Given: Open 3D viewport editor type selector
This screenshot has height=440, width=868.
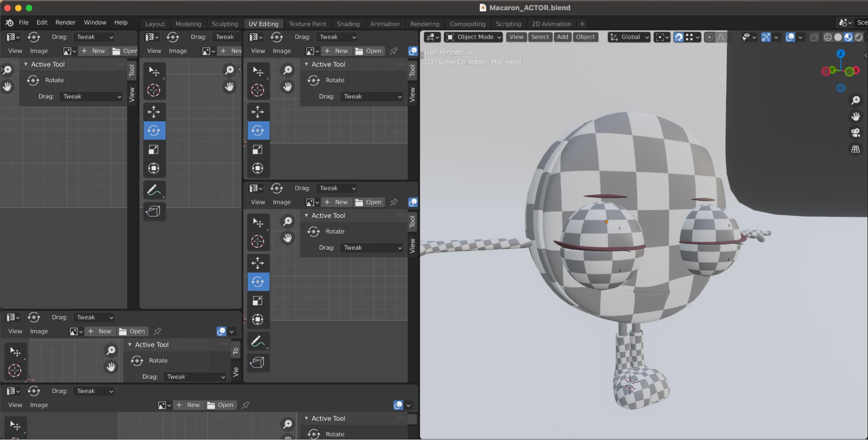Looking at the screenshot, I should tap(432, 37).
